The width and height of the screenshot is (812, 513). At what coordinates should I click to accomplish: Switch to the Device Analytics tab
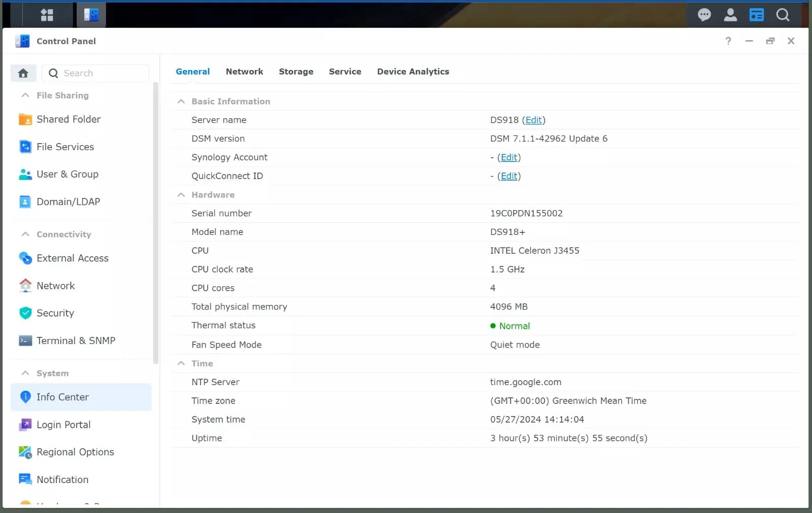(x=413, y=72)
